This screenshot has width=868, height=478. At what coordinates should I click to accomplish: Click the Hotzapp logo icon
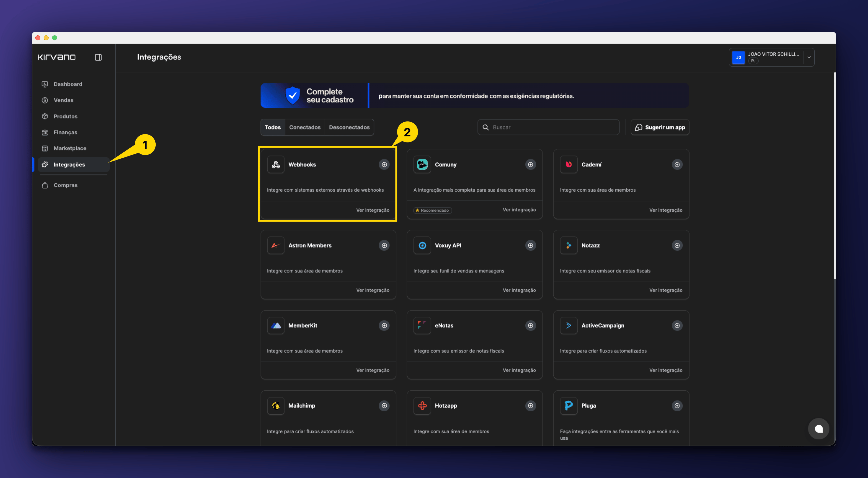click(x=422, y=406)
